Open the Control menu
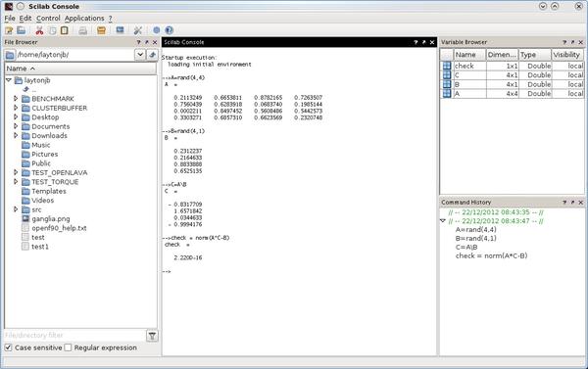 (48, 18)
